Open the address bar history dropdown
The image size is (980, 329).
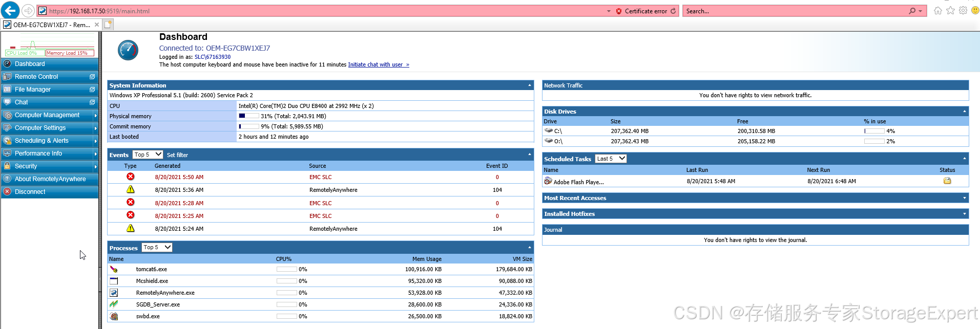click(609, 11)
